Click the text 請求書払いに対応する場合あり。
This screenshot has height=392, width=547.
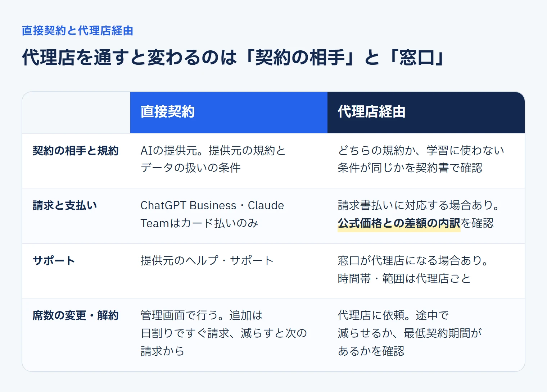point(419,205)
